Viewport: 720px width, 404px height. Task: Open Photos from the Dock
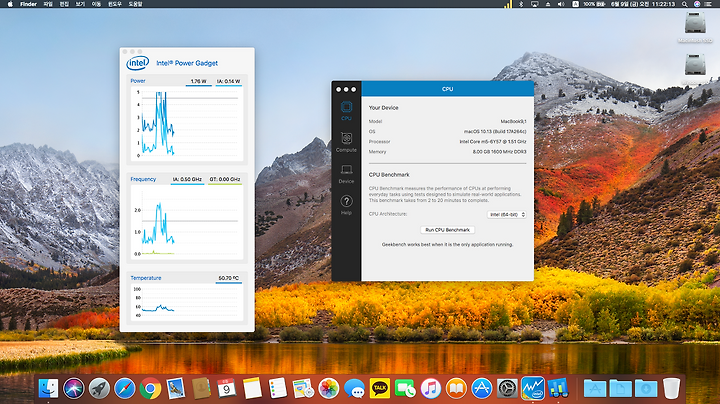[329, 388]
